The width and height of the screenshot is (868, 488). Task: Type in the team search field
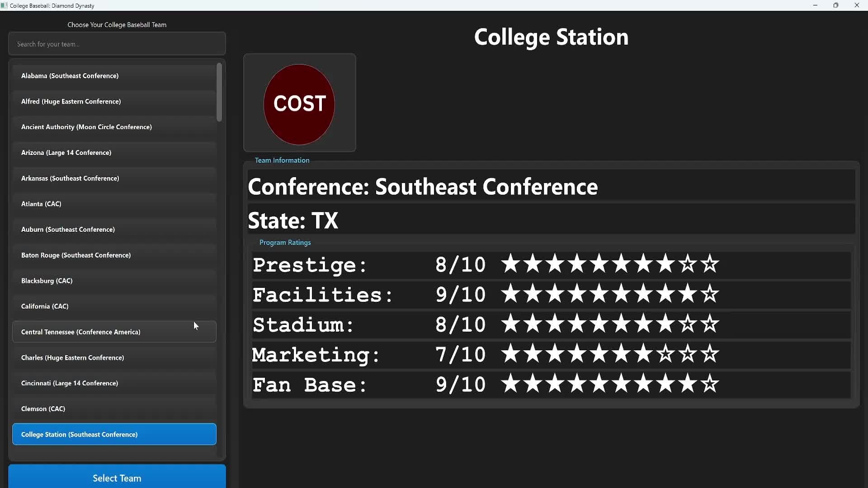[x=117, y=44]
